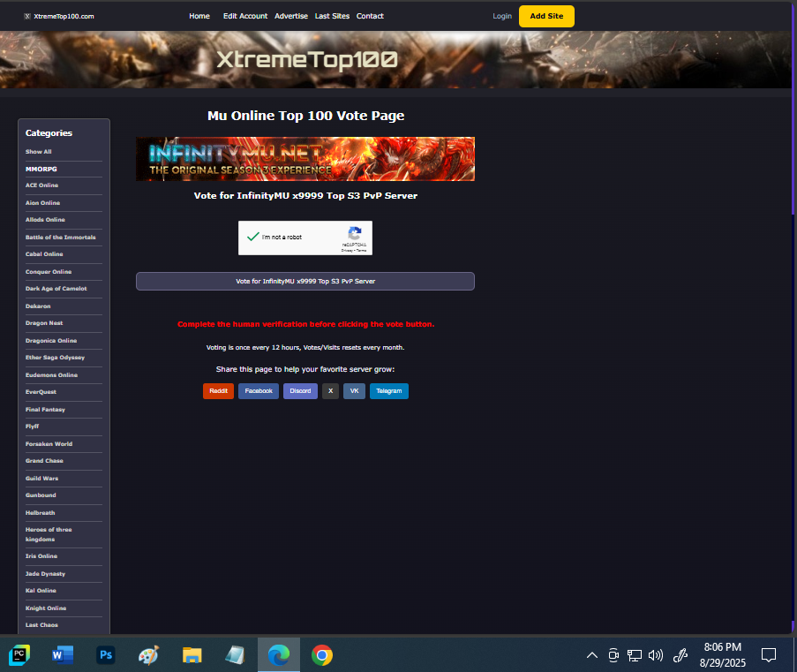The width and height of the screenshot is (797, 672).
Task: Open the Meet Now tray icon
Action: 613,655
